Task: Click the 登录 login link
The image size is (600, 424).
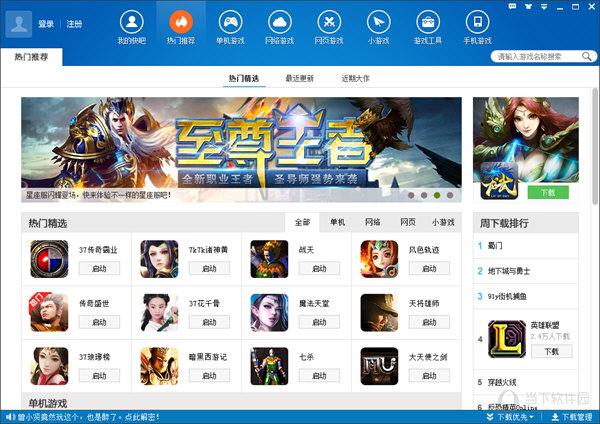Action: (x=46, y=24)
